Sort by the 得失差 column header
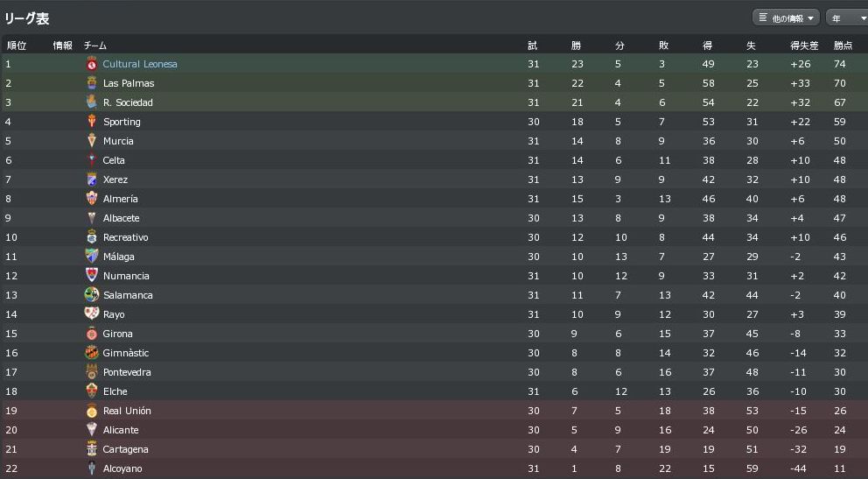Viewport: 868px width, 479px height. 804,46
